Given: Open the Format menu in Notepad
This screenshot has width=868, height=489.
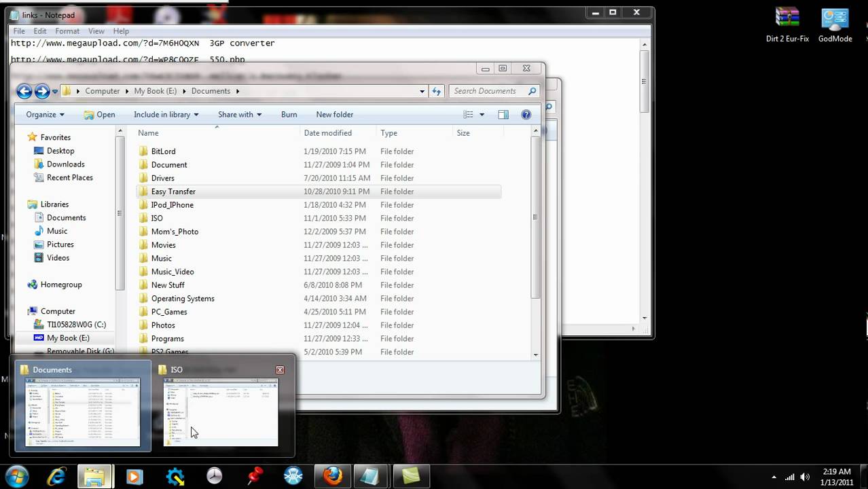Looking at the screenshot, I should (x=67, y=31).
